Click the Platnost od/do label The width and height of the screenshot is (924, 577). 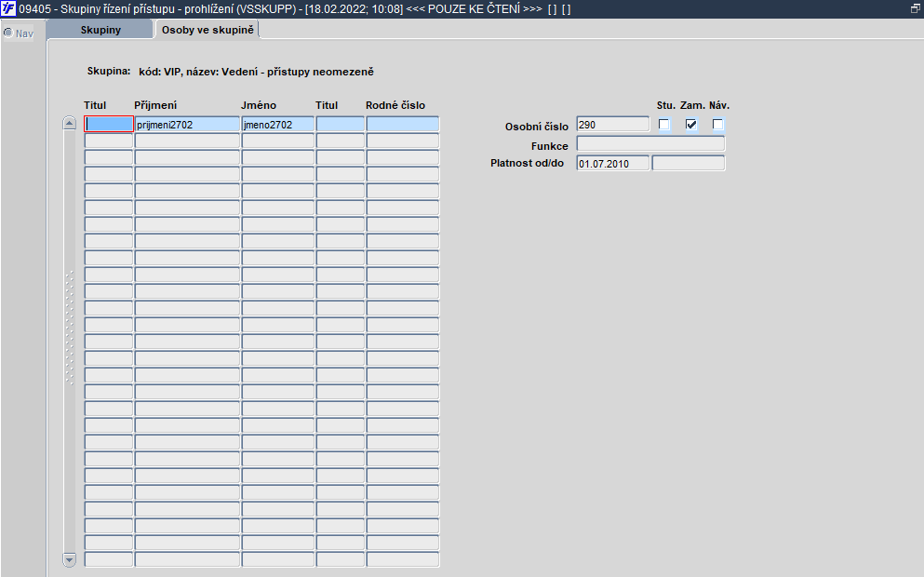coord(528,163)
